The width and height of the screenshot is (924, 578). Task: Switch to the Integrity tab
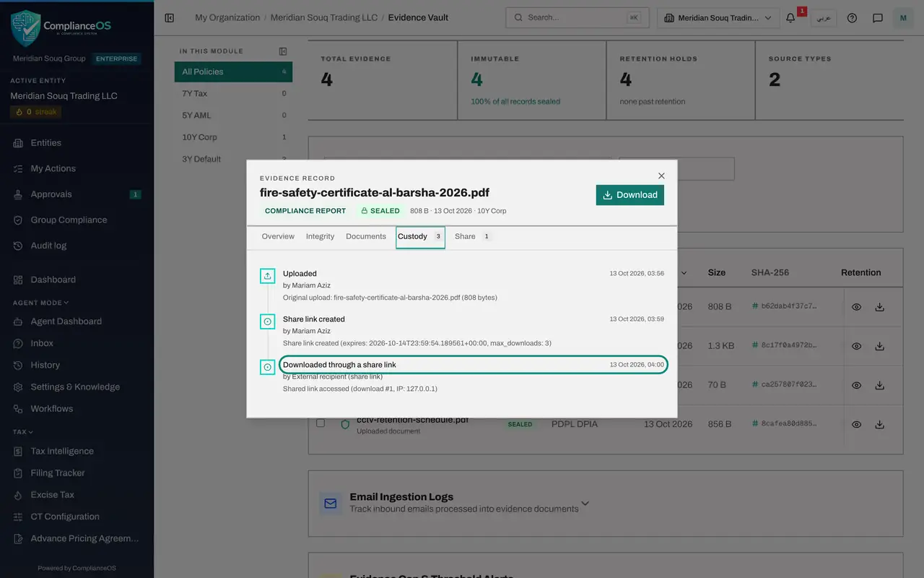320,236
